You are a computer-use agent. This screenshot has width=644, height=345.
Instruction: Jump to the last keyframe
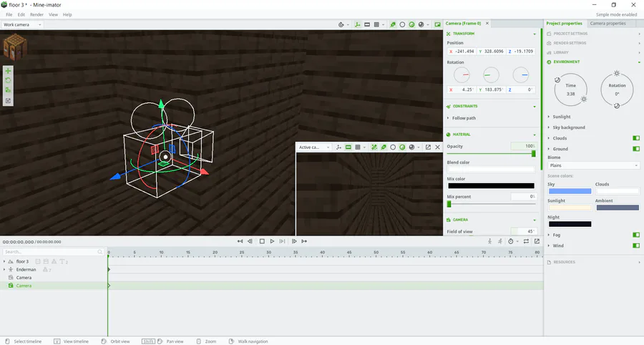tap(304, 241)
